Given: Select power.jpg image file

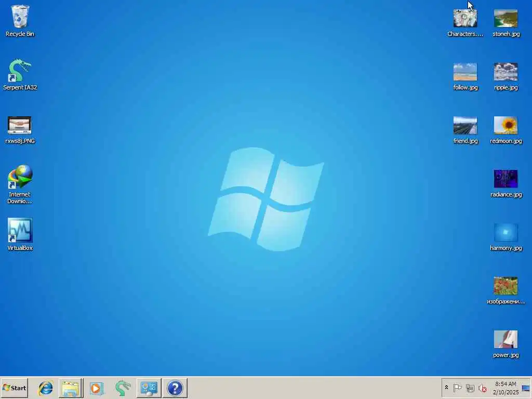Looking at the screenshot, I should pos(506,344).
